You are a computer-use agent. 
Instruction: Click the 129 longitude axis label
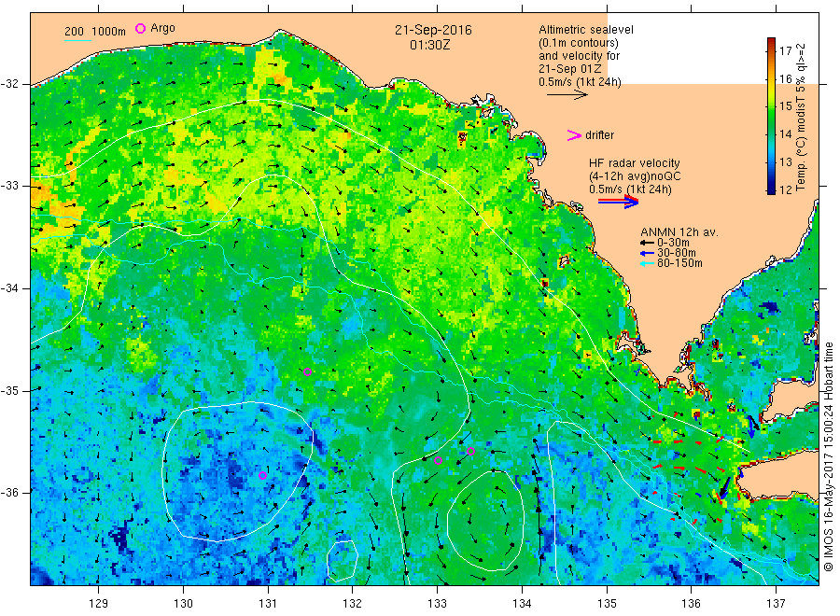point(99,604)
